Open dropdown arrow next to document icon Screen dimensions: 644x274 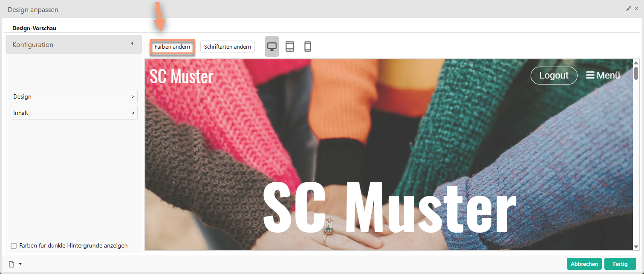tap(20, 264)
